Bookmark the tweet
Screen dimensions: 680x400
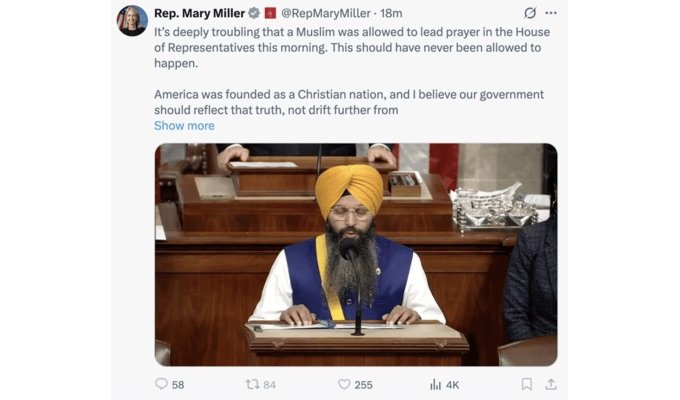coord(526,384)
